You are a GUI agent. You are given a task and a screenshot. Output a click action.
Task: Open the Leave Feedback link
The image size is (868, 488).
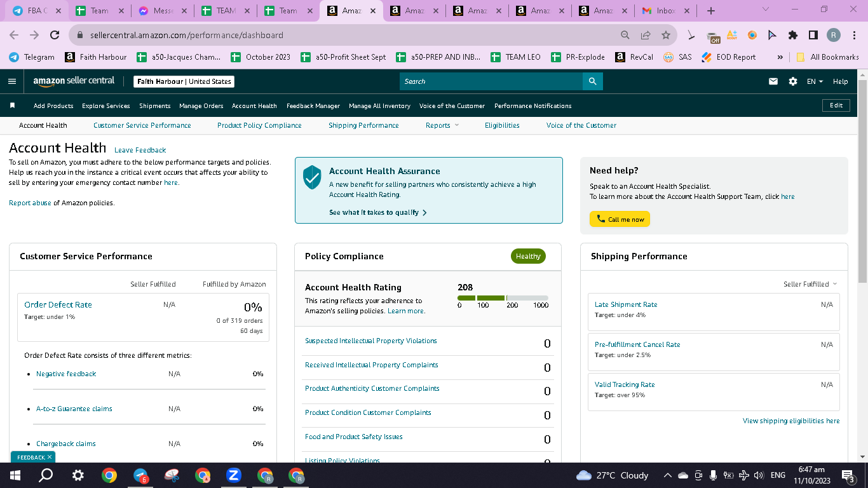(x=140, y=150)
